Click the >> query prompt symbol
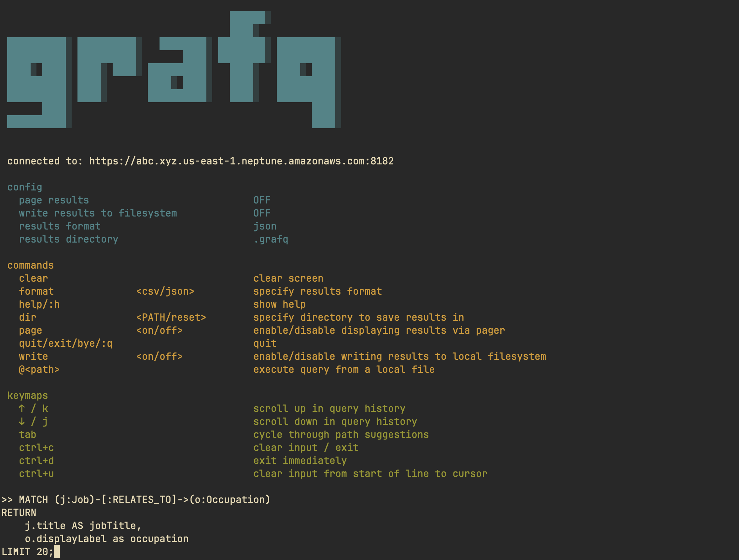Image resolution: width=739 pixels, height=560 pixels. 7,499
